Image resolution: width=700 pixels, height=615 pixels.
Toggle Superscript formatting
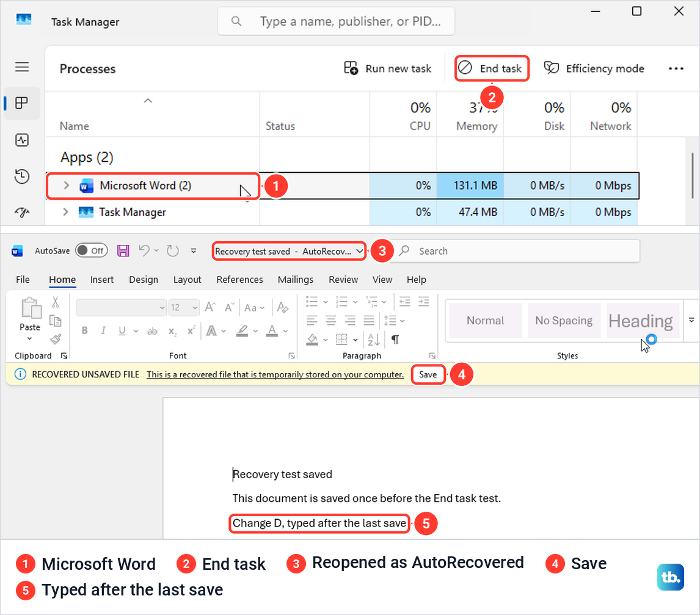click(x=191, y=330)
